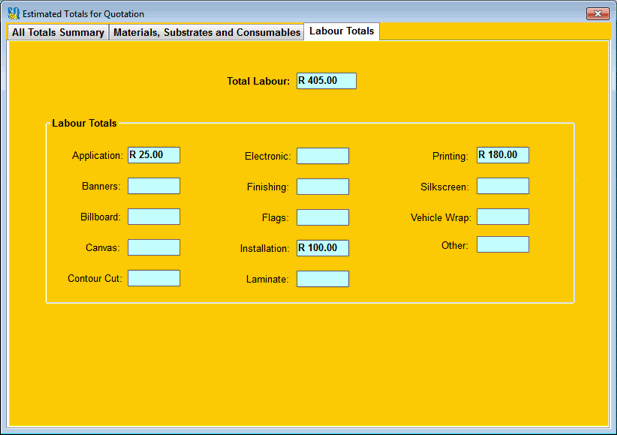
Task: Select the Banners labour field
Action: pyautogui.click(x=154, y=186)
